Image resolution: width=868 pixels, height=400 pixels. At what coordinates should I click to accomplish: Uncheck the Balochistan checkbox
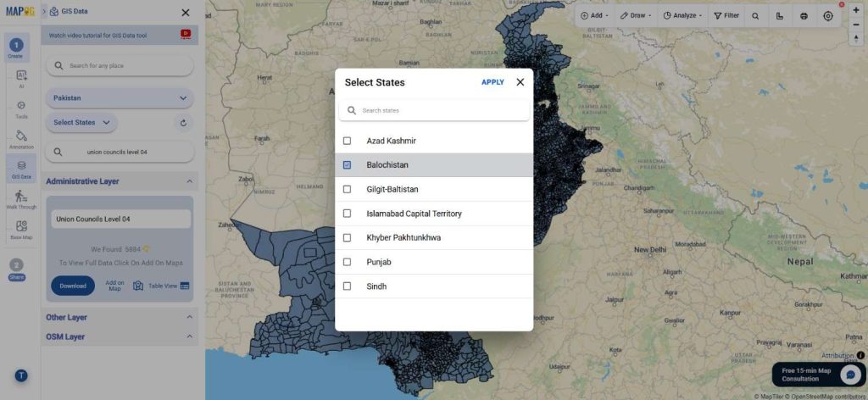point(347,165)
